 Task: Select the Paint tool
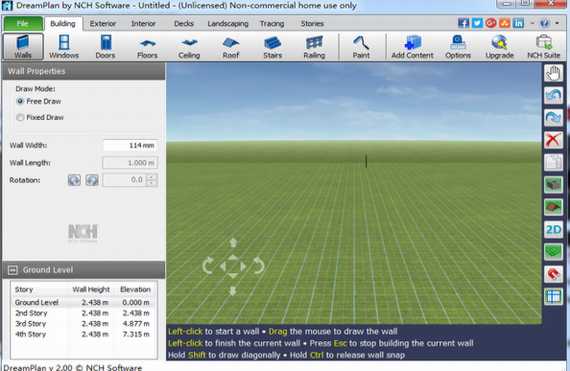361,47
